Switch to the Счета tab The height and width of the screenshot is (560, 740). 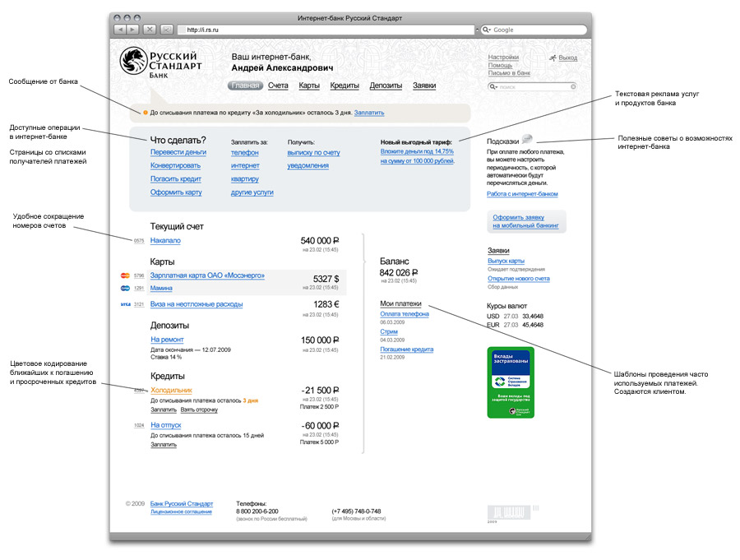[x=278, y=86]
